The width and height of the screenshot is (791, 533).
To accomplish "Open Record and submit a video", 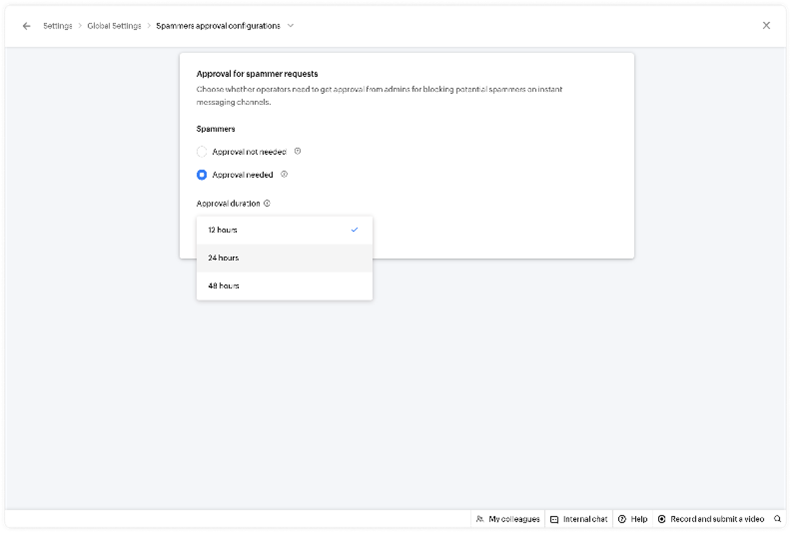I will [x=717, y=519].
